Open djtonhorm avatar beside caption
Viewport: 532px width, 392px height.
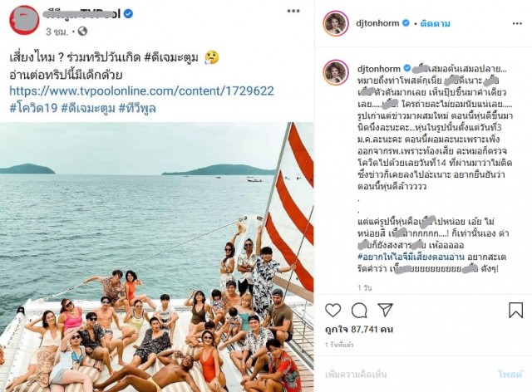point(336,72)
